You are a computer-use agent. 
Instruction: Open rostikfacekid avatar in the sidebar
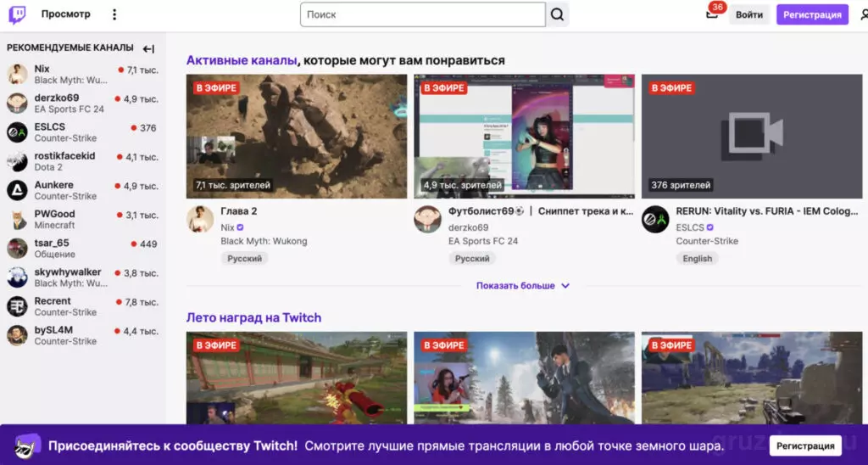pos(17,161)
